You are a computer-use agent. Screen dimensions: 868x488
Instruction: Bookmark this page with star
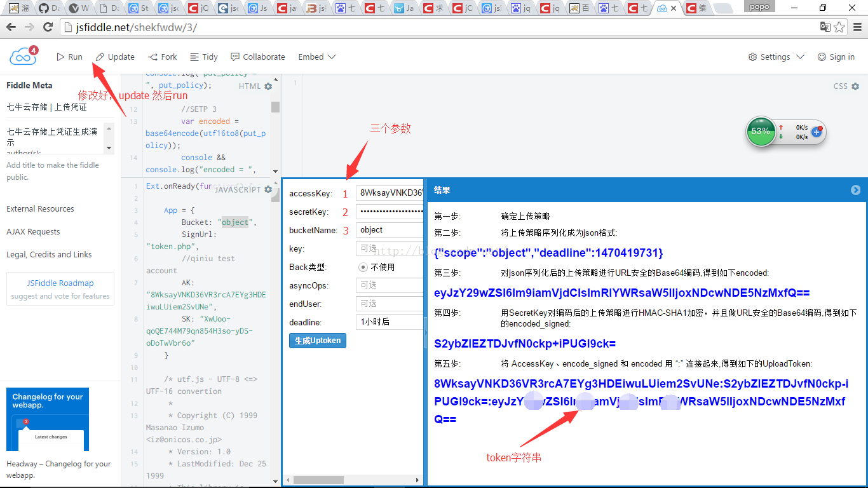coord(839,27)
